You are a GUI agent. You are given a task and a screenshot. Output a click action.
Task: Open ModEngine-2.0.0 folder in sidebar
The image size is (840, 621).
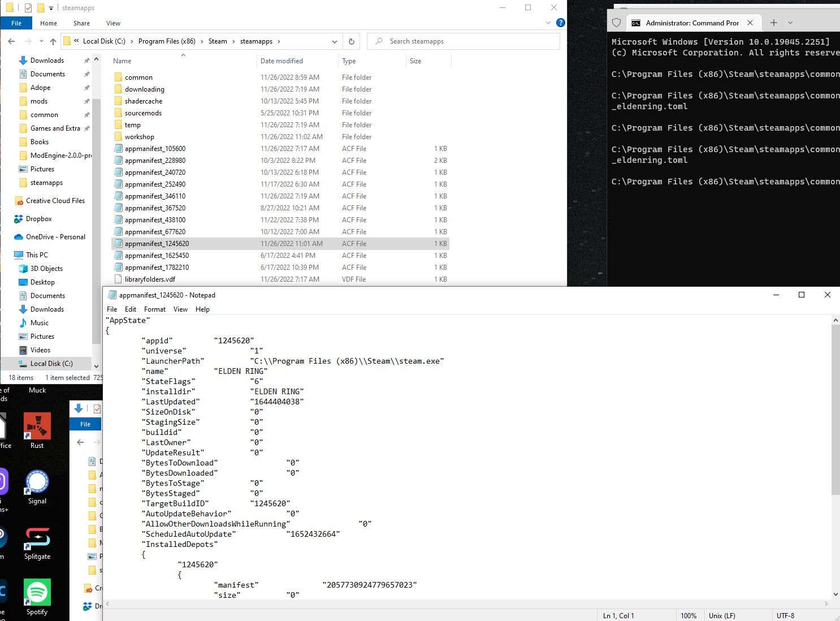pyautogui.click(x=60, y=156)
